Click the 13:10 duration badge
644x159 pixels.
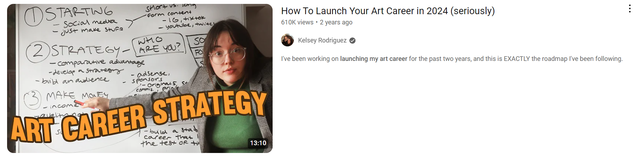pos(258,143)
